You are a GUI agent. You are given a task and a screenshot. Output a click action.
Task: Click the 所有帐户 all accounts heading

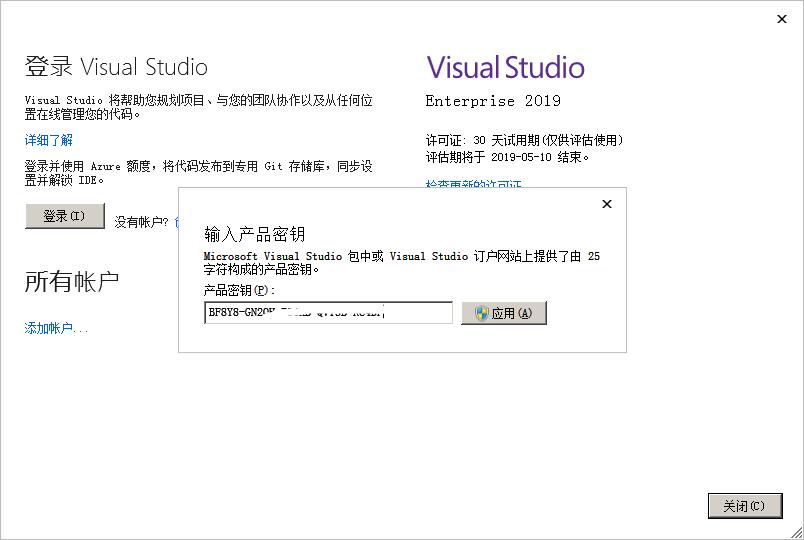tap(72, 282)
